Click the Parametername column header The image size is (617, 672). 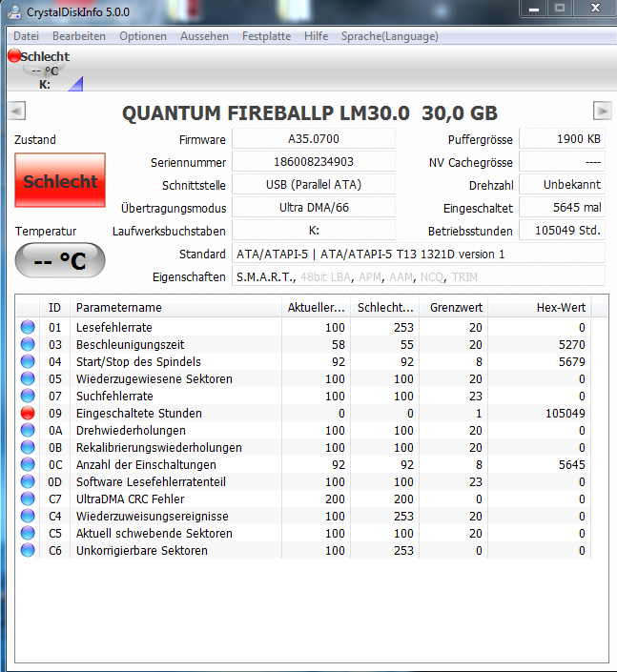[175, 307]
